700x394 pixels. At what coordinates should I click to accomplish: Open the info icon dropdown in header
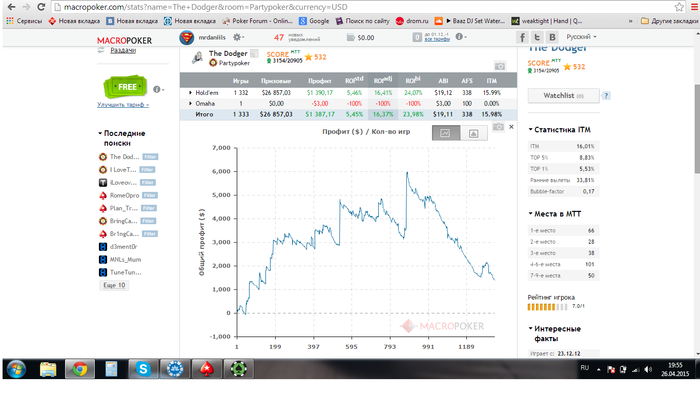460,37
